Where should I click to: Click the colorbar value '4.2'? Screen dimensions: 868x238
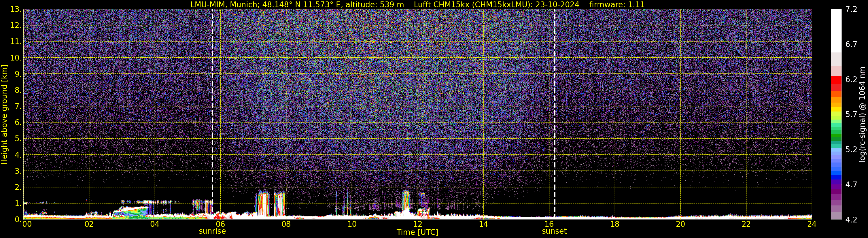[851, 220]
